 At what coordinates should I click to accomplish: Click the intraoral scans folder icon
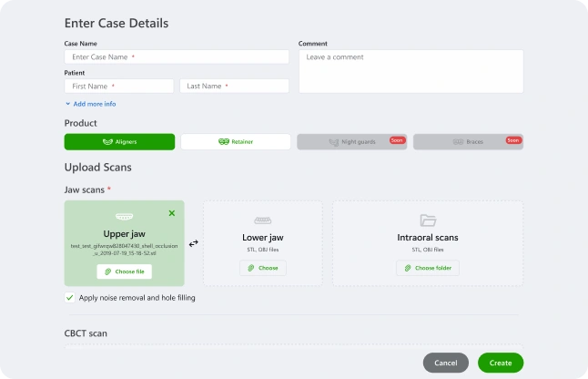(x=428, y=220)
